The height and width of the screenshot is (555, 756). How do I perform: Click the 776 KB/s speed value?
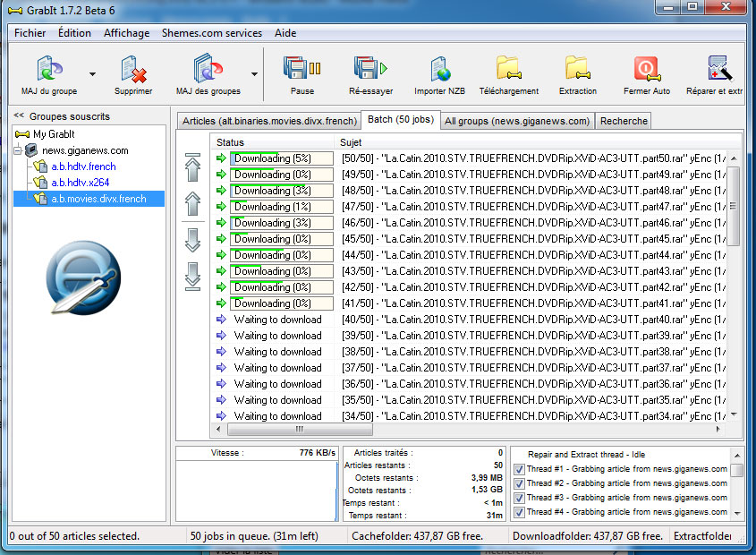(317, 453)
